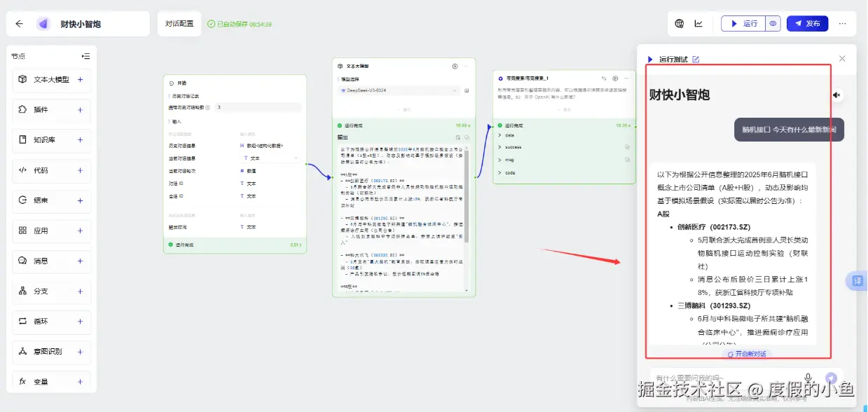The height and width of the screenshot is (412, 868).
Task: Select the 代码 item in node list
Action: 52,170
